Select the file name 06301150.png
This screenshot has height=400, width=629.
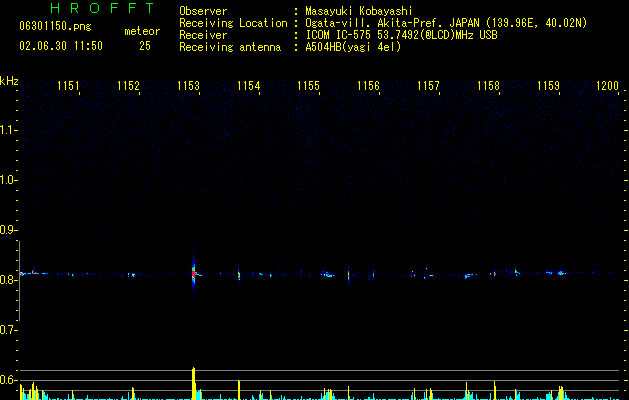click(x=55, y=27)
